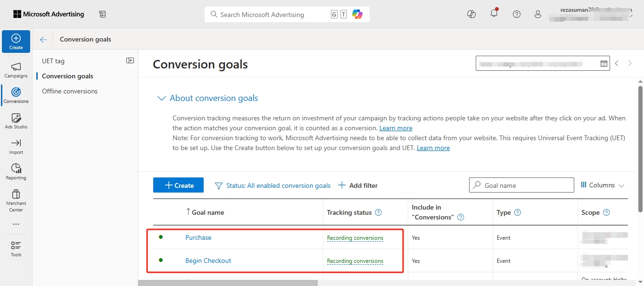Select Offline conversions in the left menu
644x286 pixels.
pyautogui.click(x=70, y=91)
